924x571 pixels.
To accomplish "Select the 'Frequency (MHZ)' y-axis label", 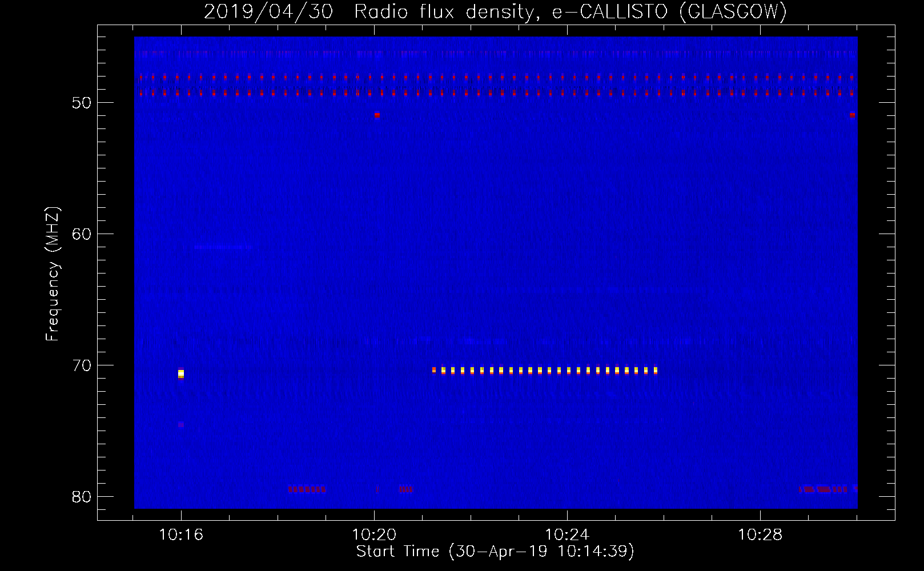I will 53,274.
